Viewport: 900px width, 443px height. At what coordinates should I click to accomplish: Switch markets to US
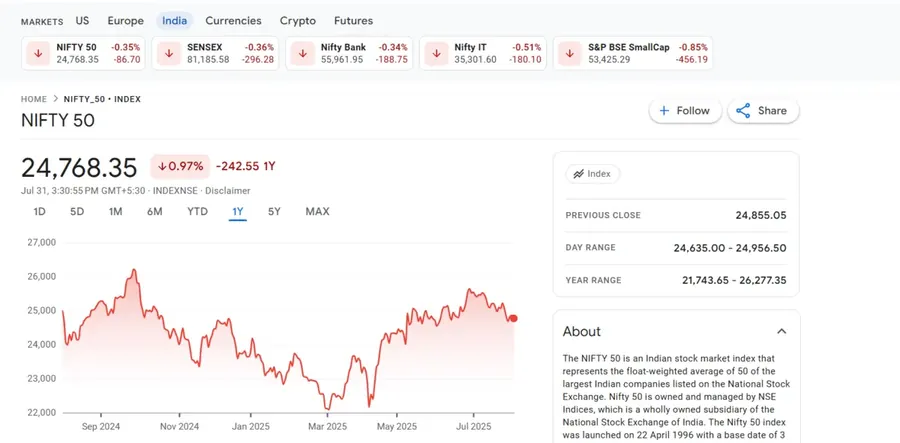click(82, 21)
